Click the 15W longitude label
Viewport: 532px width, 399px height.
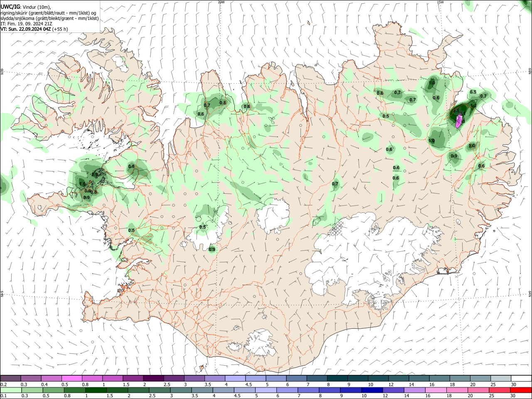440,2
